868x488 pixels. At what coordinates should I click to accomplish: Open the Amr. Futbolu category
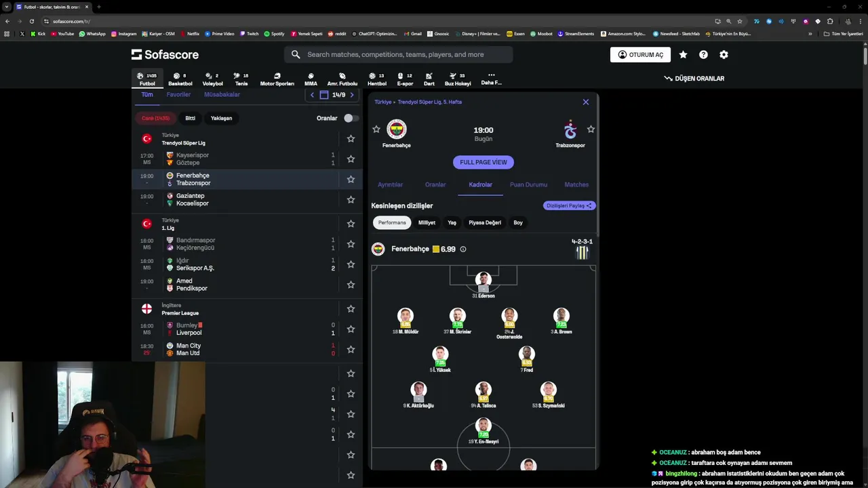click(342, 79)
